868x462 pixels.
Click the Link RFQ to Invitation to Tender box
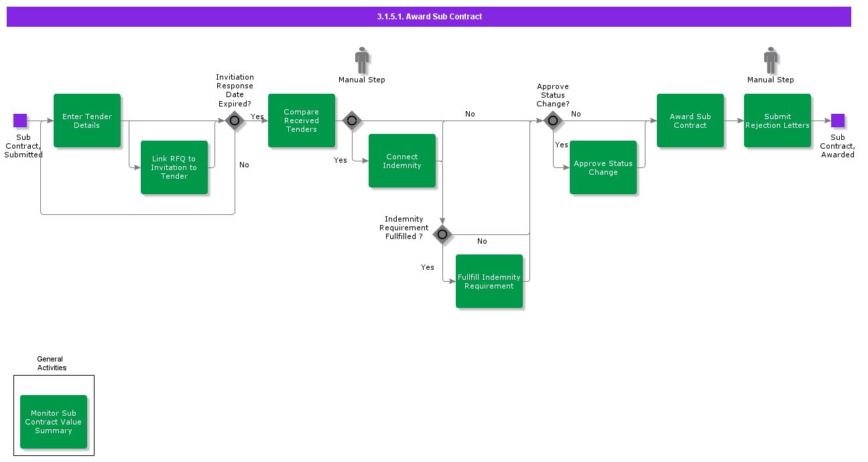point(174,167)
